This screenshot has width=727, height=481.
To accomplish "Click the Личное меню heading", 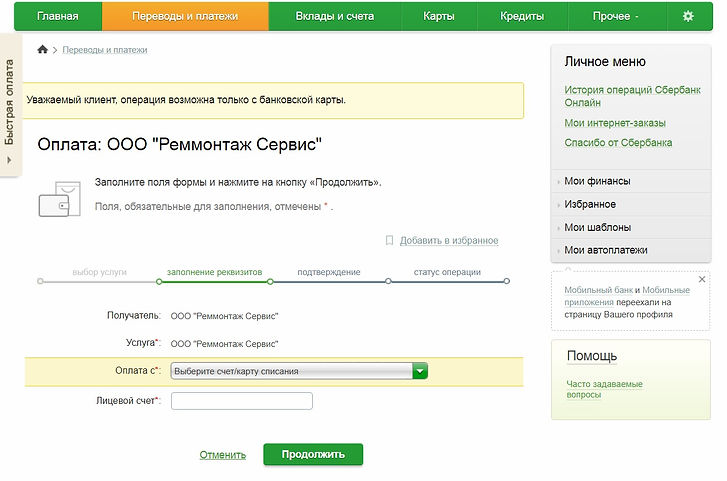I will click(605, 62).
